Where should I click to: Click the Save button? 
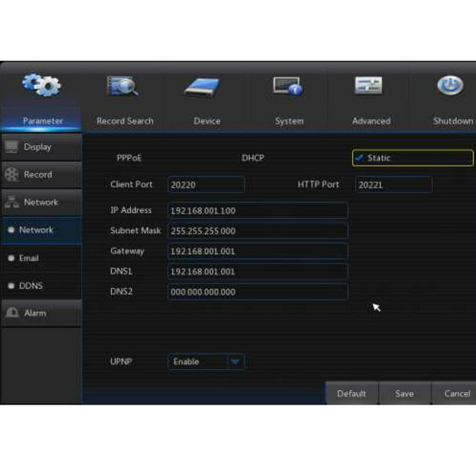pos(404,394)
